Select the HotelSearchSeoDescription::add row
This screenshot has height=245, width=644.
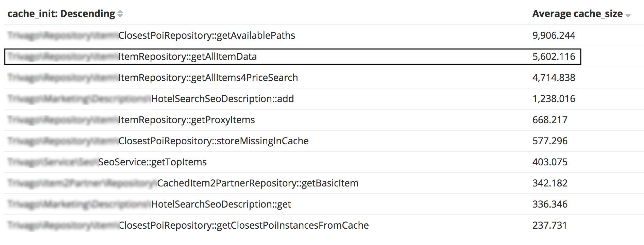tap(222, 99)
